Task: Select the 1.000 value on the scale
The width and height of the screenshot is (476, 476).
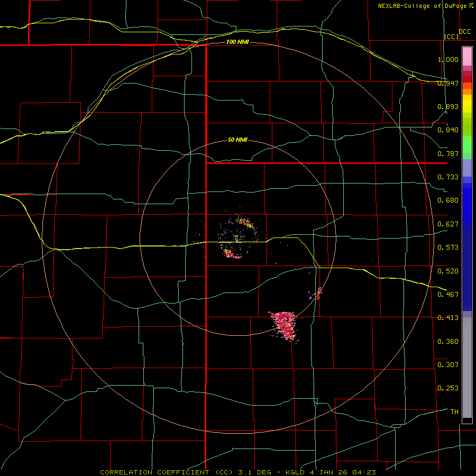Action: (x=448, y=59)
